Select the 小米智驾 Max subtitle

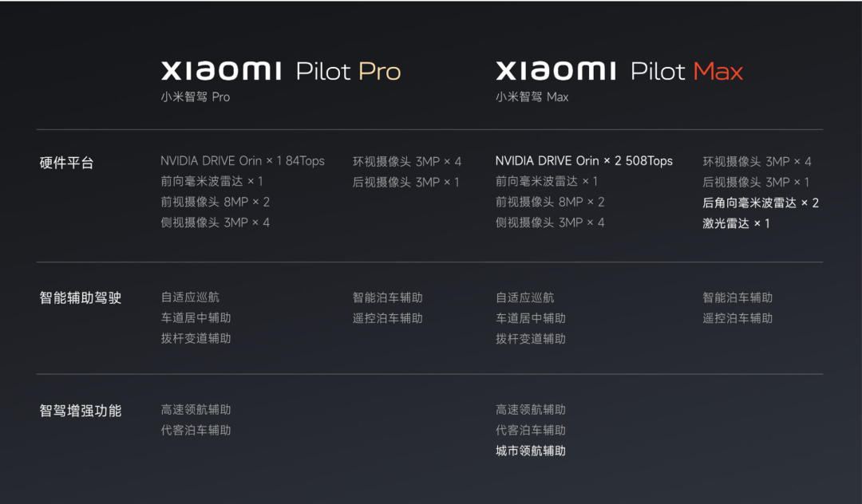point(532,97)
